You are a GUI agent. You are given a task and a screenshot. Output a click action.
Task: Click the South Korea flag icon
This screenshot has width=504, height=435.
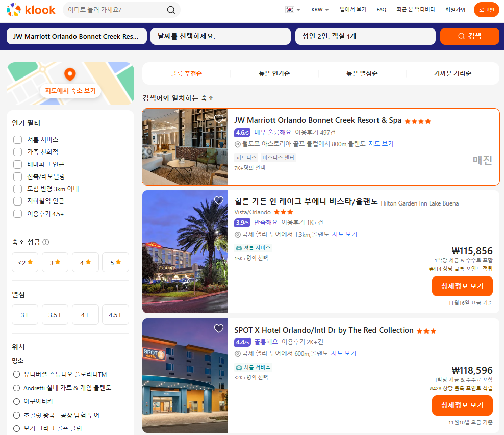pyautogui.click(x=290, y=10)
